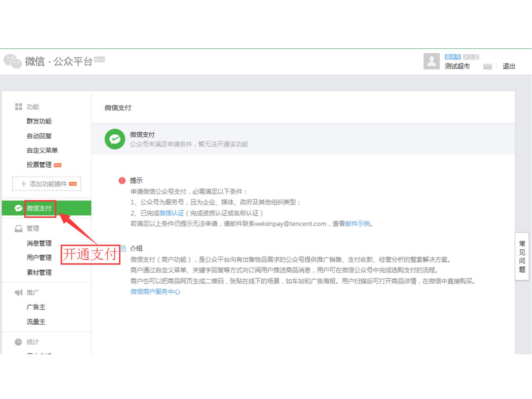This screenshot has width=532, height=399.
Task: Click the 统计 pie chart icon
Action: [18, 342]
